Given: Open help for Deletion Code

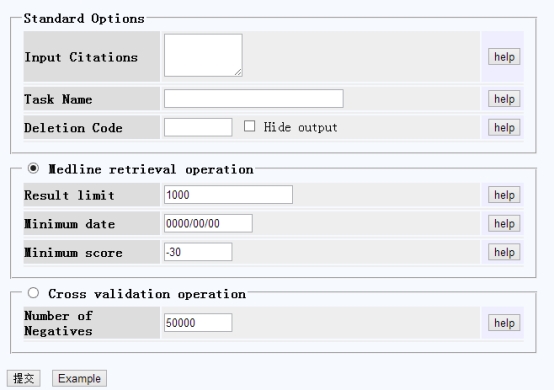Looking at the screenshot, I should pyautogui.click(x=504, y=128).
